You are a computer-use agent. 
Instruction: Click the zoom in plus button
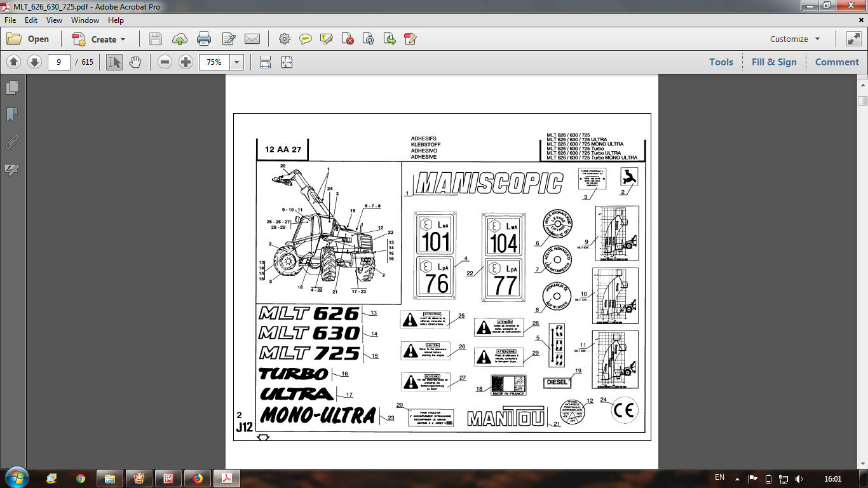coord(186,62)
